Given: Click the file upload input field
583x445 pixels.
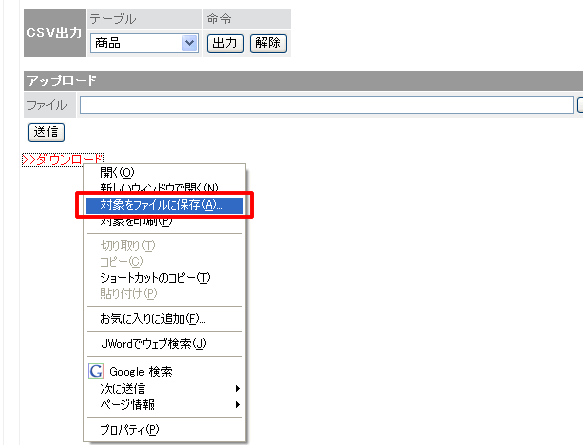Looking at the screenshot, I should click(326, 105).
